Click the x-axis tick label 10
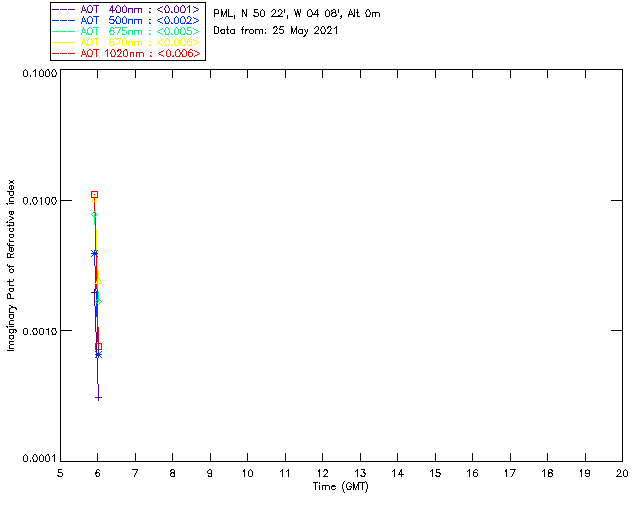Image resolution: width=640 pixels, height=512 pixels. (247, 474)
